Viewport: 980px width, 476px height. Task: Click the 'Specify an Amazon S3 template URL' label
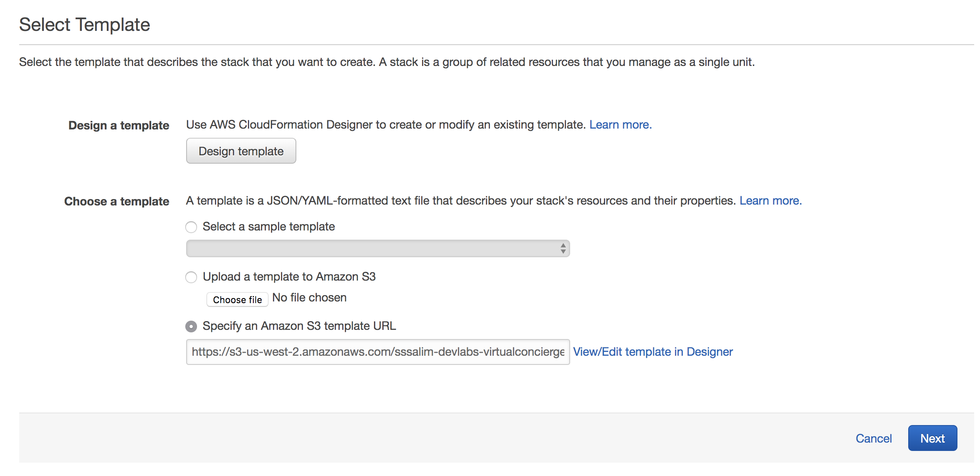click(299, 326)
